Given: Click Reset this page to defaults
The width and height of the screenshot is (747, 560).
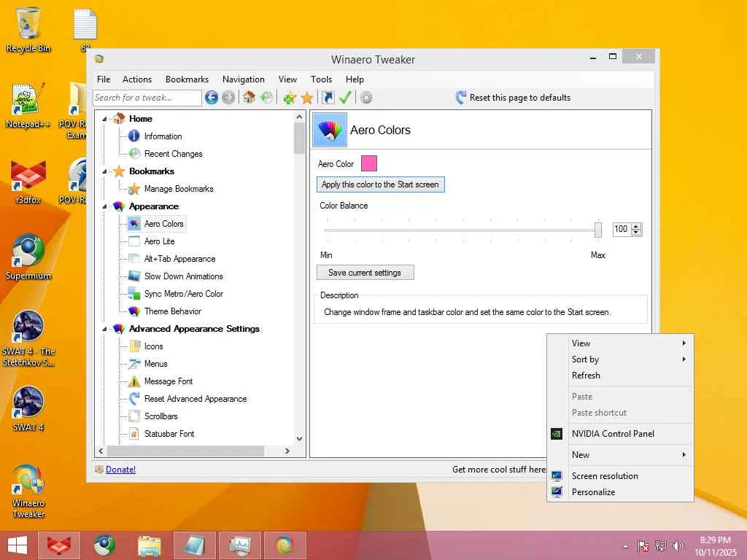Looking at the screenshot, I should [519, 98].
